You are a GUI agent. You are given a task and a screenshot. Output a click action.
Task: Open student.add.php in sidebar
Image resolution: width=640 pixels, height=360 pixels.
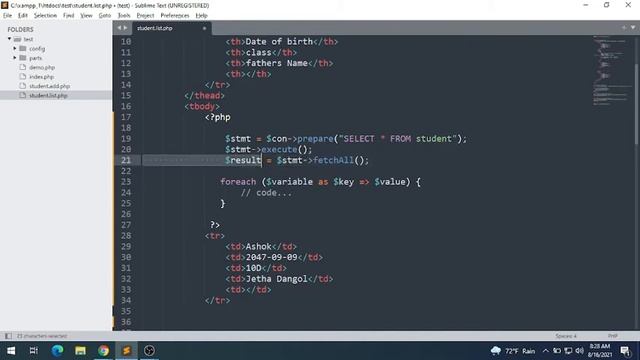(x=49, y=86)
